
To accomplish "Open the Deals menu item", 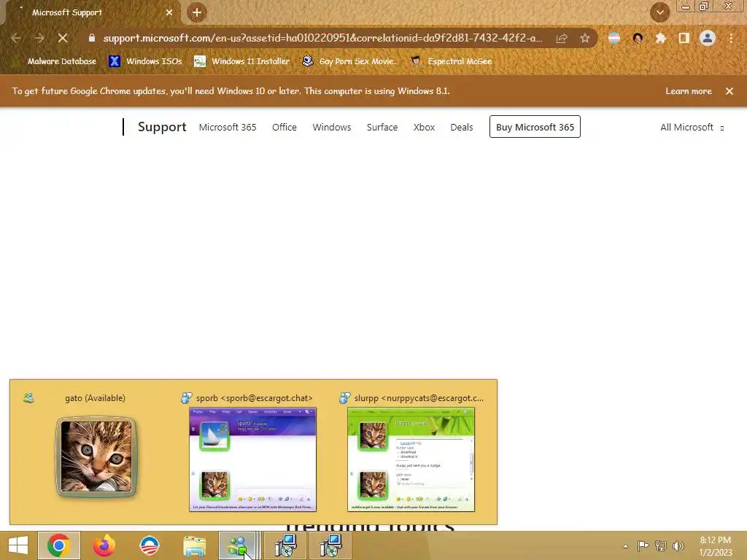I will (x=462, y=127).
